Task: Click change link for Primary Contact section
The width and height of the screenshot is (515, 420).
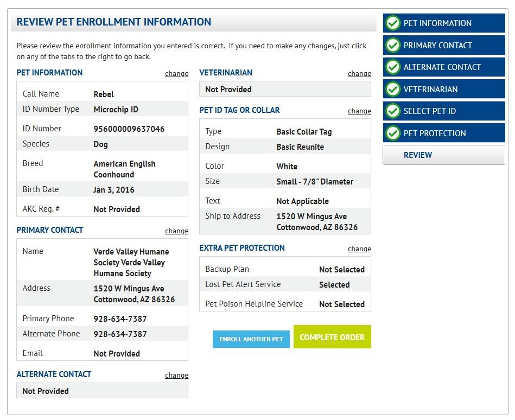Action: click(176, 231)
